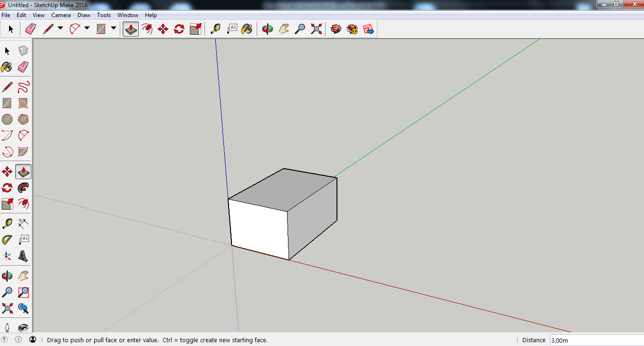Select the Position Camera tool
Viewport: 644px width, 346px height.
pos(7,327)
